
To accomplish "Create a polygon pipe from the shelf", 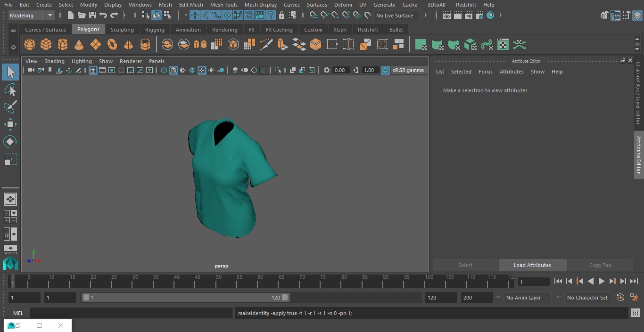I will [145, 45].
